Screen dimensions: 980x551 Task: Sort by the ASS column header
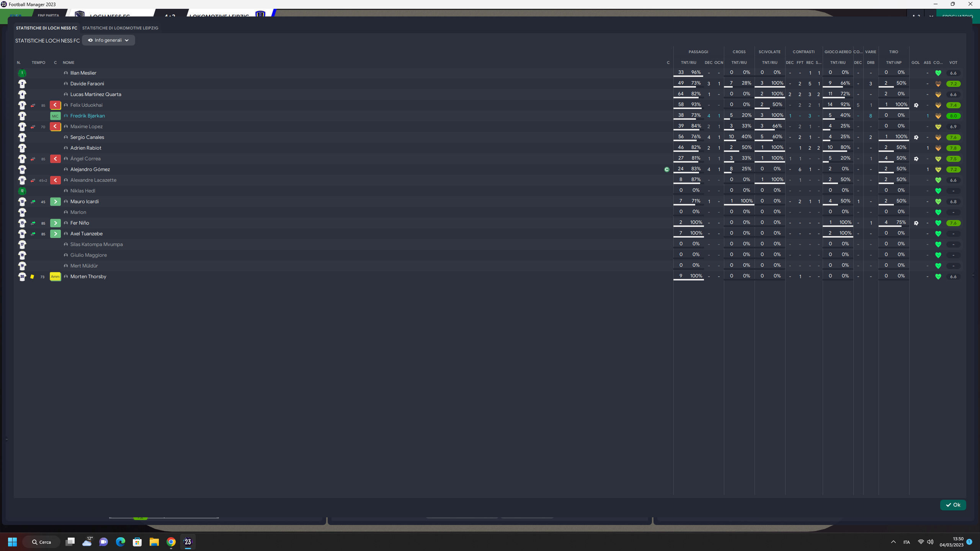tap(927, 62)
